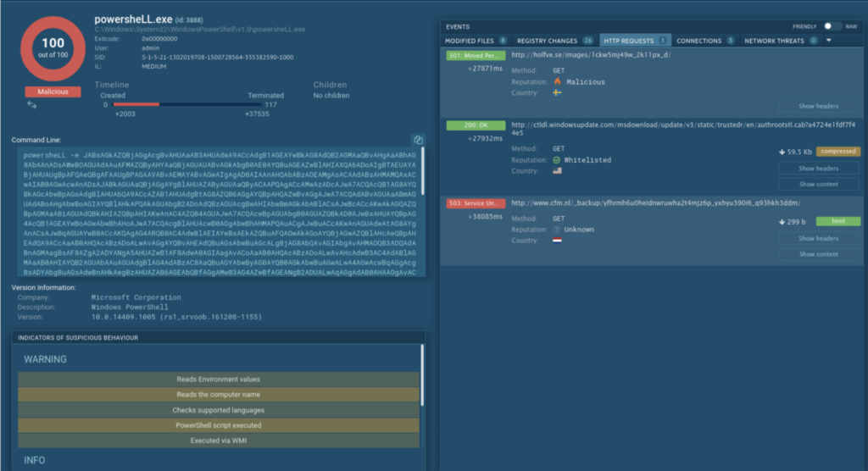Screen dimensions: 868x471
Task: Show content for the cfm.nl request
Action: point(818,254)
